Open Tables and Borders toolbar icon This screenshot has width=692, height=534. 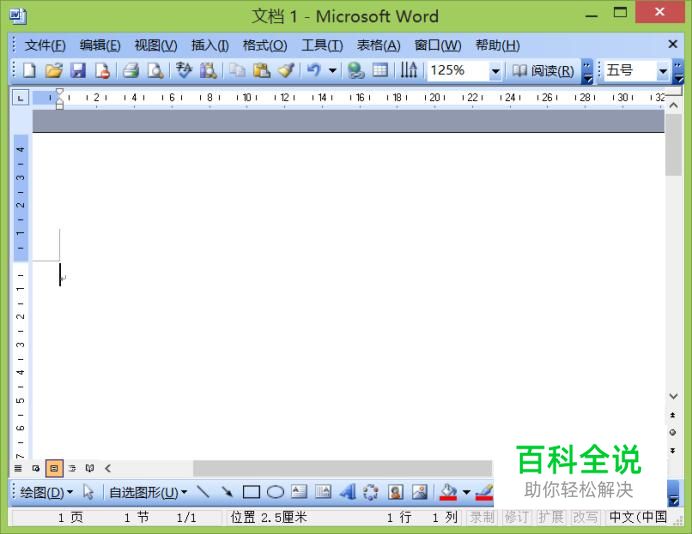click(380, 71)
